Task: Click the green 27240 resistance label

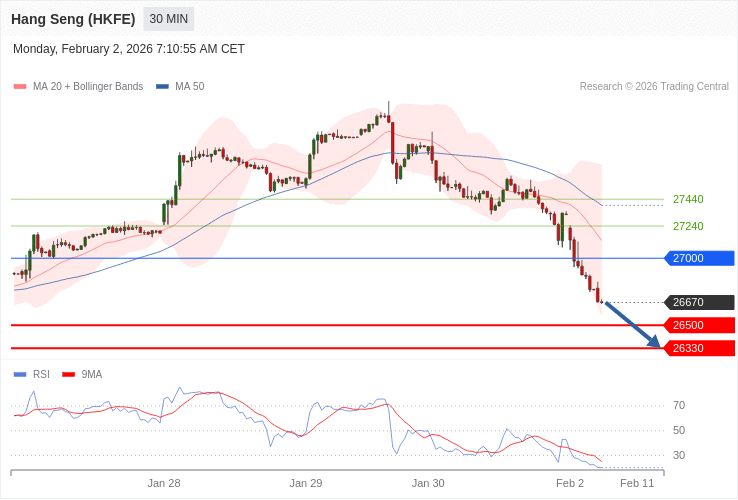Action: 688,226
